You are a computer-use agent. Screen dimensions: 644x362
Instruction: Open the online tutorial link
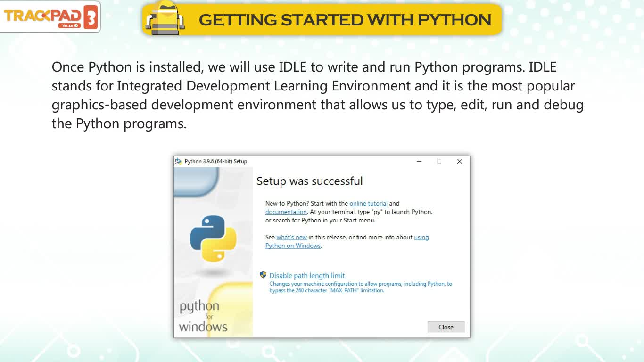click(x=368, y=204)
